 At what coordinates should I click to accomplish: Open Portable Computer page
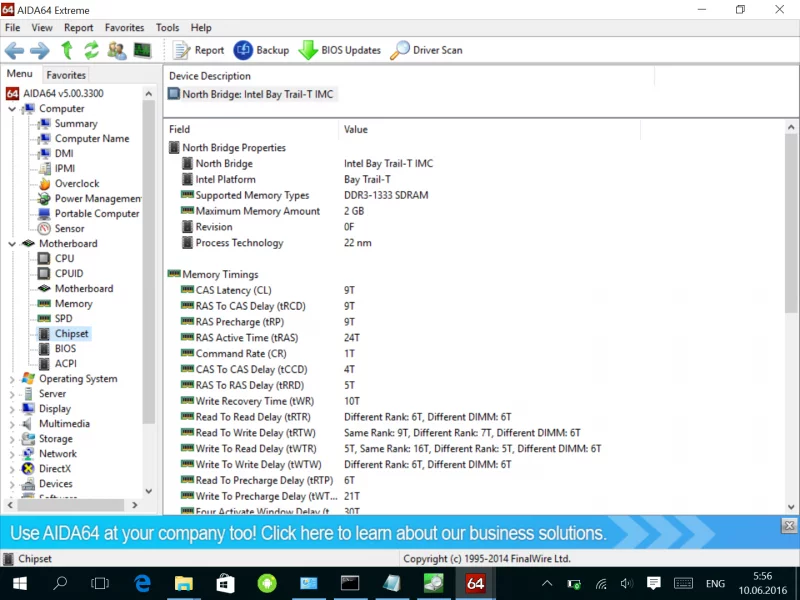pos(97,214)
